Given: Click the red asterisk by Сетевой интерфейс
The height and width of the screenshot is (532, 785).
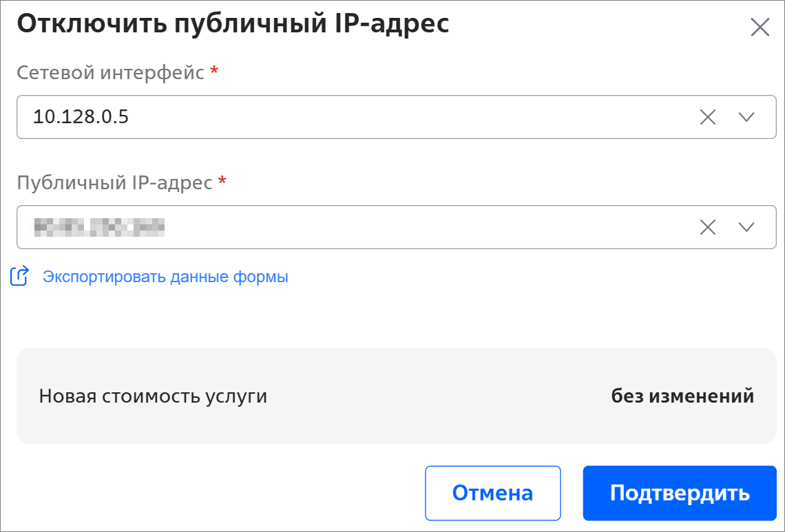Looking at the screenshot, I should pyautogui.click(x=214, y=72).
